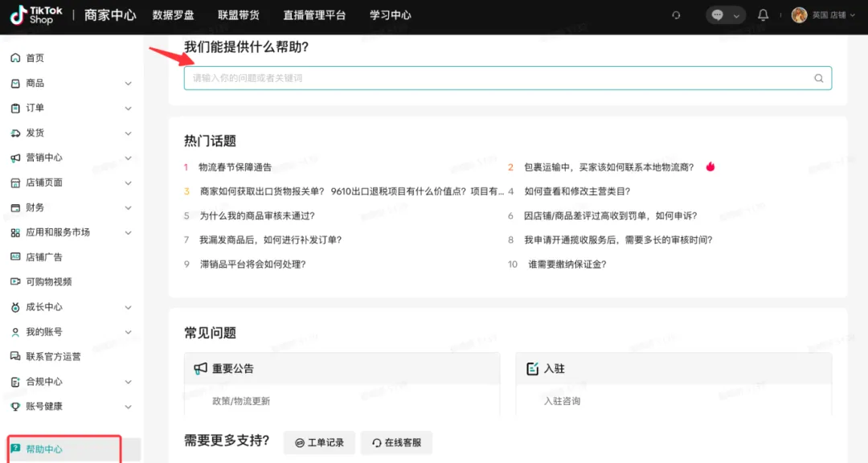868x463 pixels.
Task: Click the truck icon beside 发货
Action: tap(15, 133)
